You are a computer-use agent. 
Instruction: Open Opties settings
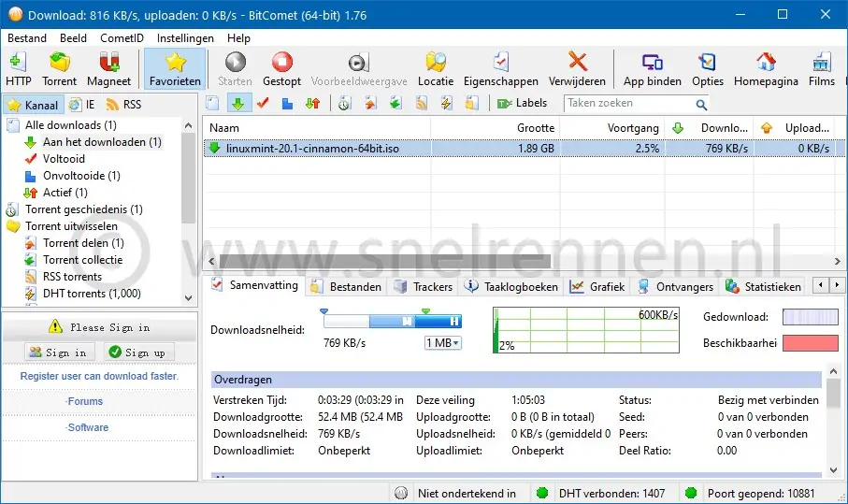click(x=708, y=68)
